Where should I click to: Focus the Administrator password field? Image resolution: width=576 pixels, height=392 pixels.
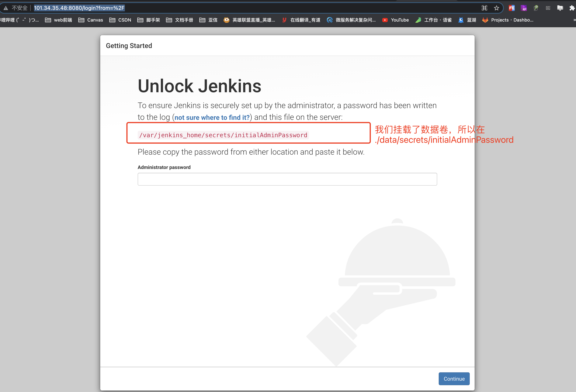click(287, 179)
